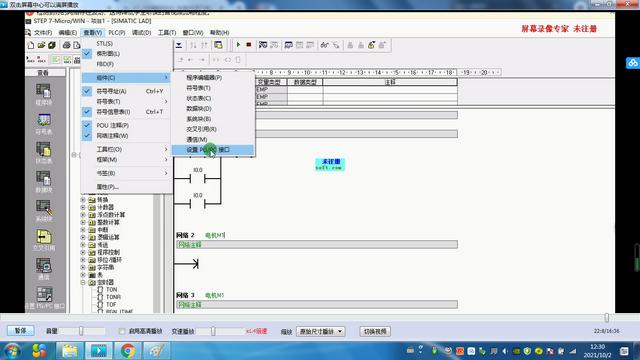640x360 pixels.
Task: Toggle the Ladder (L) view checkmark
Action: tap(87, 53)
